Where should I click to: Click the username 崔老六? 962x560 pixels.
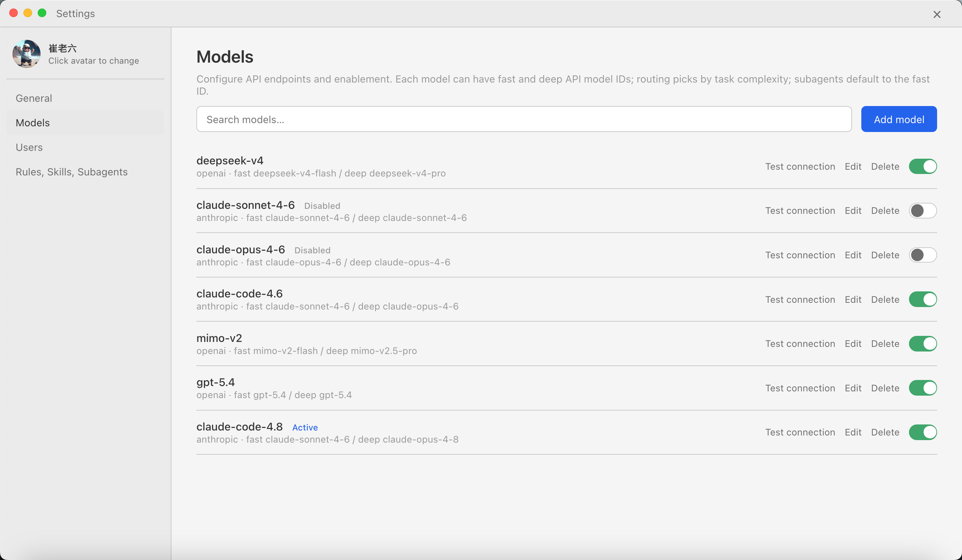click(63, 48)
